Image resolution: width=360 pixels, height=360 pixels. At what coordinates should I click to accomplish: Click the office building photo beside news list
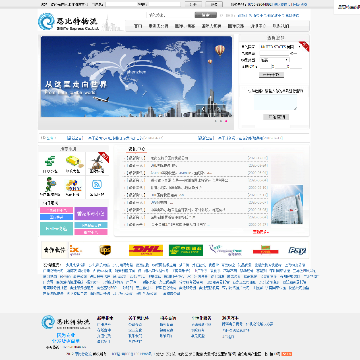click(287, 204)
